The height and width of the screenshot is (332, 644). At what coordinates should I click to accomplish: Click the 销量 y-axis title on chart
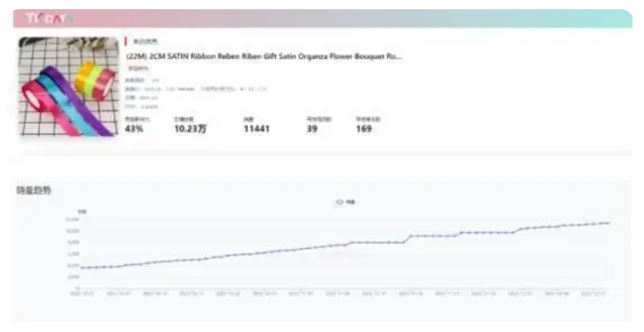(82, 211)
